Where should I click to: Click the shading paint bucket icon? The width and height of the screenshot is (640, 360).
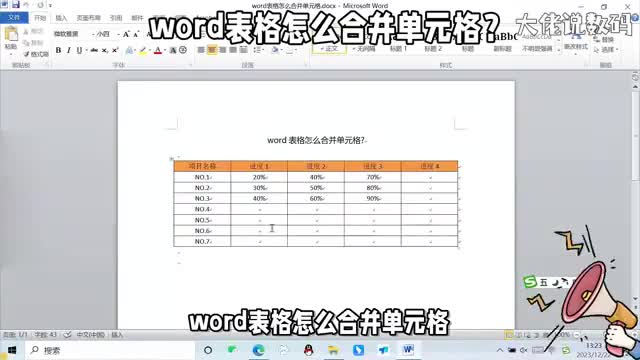pyautogui.click(x=275, y=50)
